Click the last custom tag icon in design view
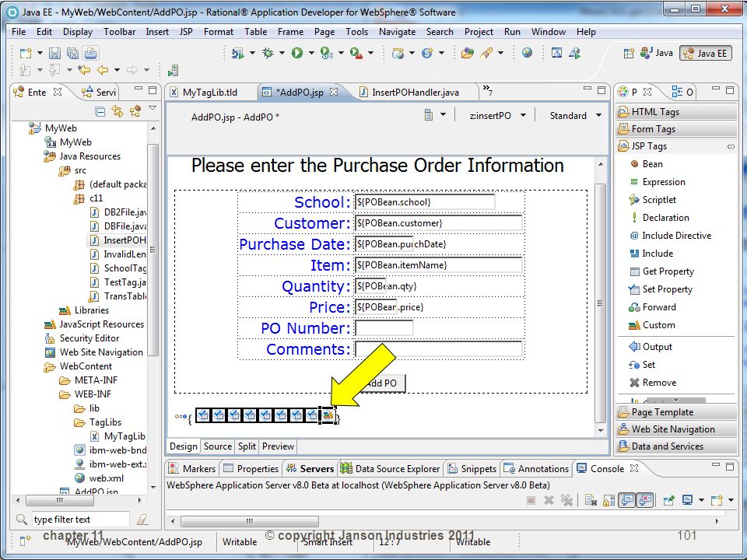Screen dimensions: 747x560 click(328, 415)
